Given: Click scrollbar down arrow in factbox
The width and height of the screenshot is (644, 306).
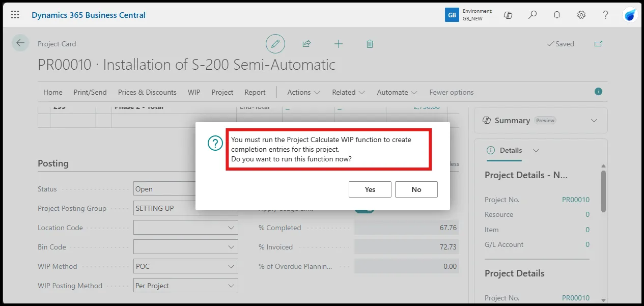Looking at the screenshot, I should (x=603, y=300).
